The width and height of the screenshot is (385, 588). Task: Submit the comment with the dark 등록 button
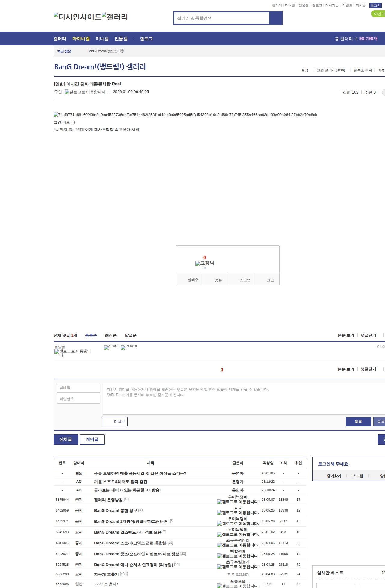[358, 422]
